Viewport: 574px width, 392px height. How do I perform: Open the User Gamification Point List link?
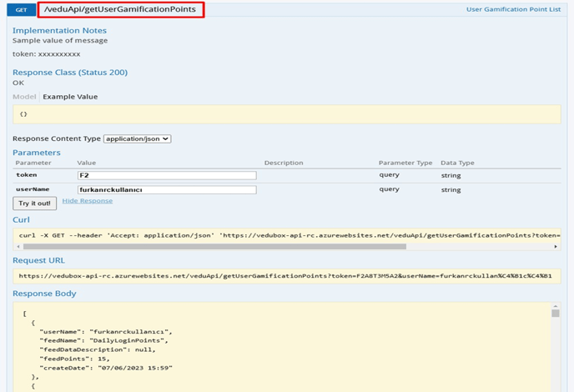pos(512,10)
